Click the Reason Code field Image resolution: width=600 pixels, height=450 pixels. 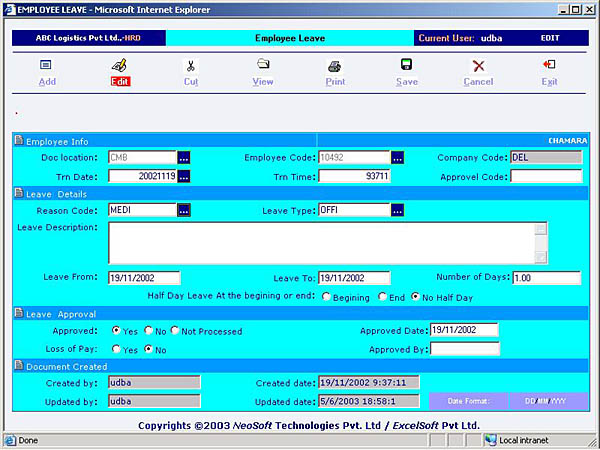(x=142, y=210)
